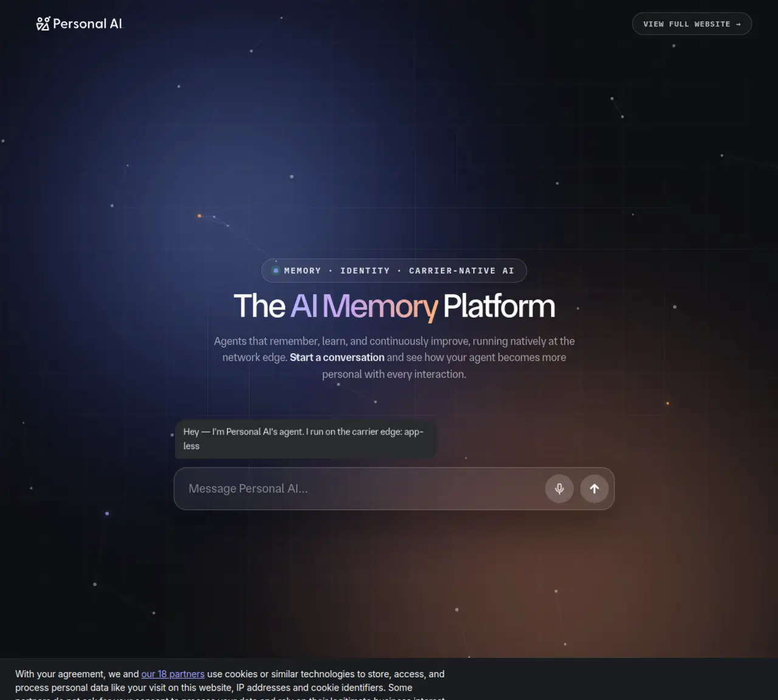
Task: Click the agent greeting chat bubble
Action: pyautogui.click(x=306, y=439)
